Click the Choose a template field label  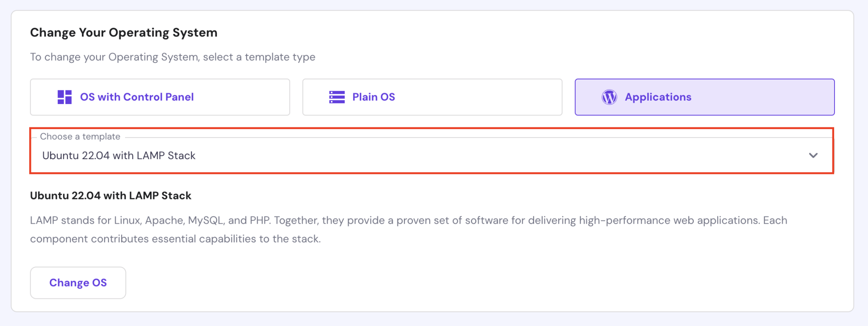click(x=80, y=136)
